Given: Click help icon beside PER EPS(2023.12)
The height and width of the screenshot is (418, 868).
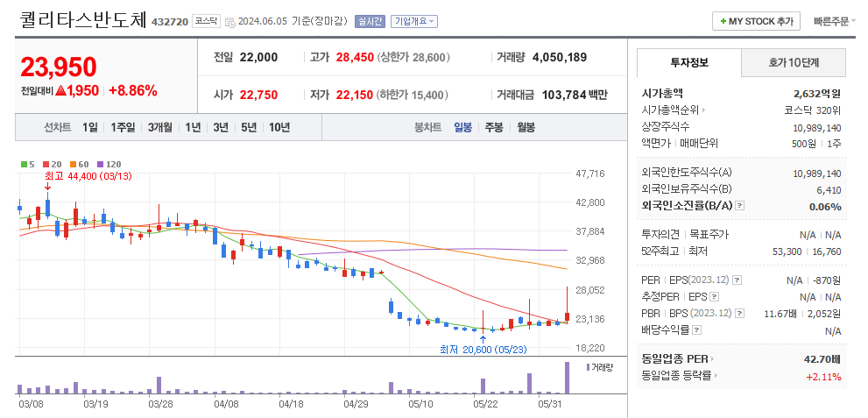Looking at the screenshot, I should click(737, 280).
